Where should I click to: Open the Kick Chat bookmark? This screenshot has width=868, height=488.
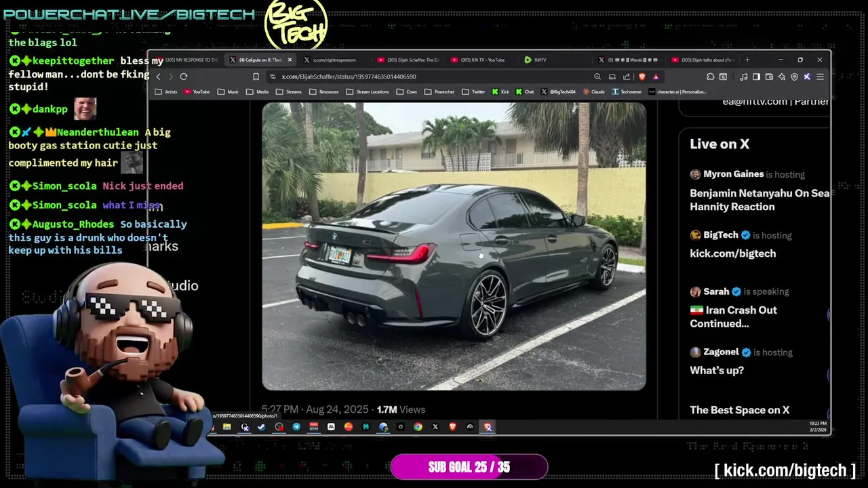pos(525,91)
